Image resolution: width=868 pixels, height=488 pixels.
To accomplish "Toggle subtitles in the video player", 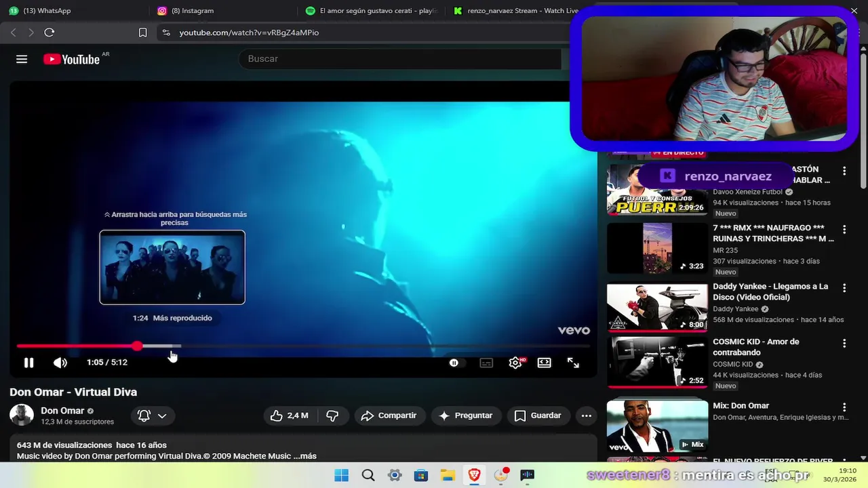I will (486, 363).
